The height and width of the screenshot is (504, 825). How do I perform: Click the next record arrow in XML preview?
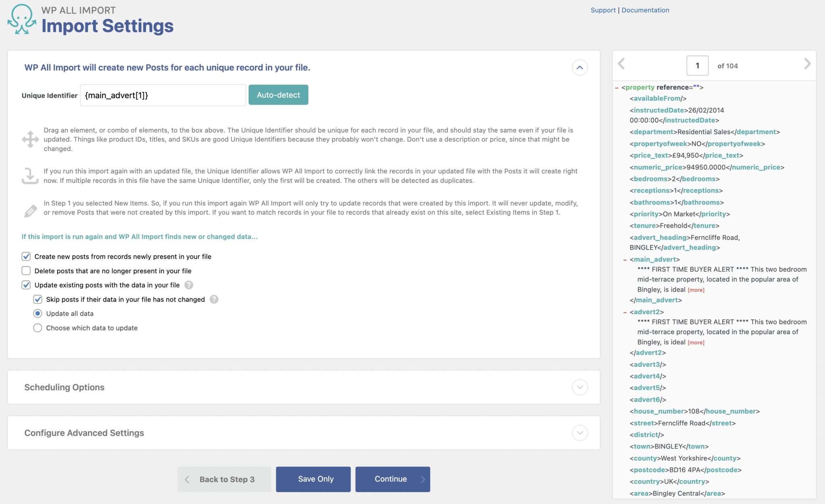click(808, 64)
